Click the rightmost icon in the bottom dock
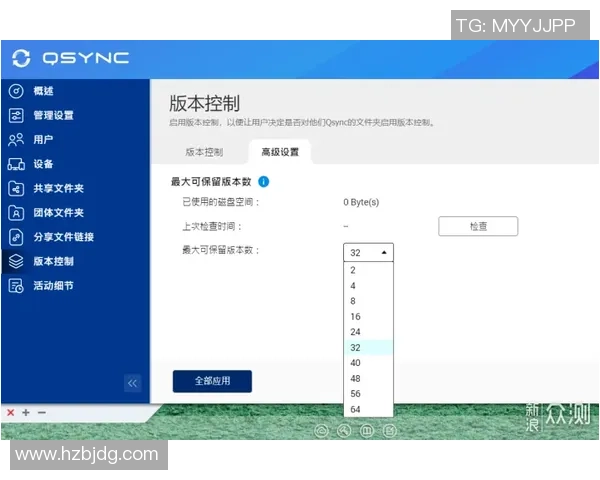600x480 pixels. click(390, 431)
